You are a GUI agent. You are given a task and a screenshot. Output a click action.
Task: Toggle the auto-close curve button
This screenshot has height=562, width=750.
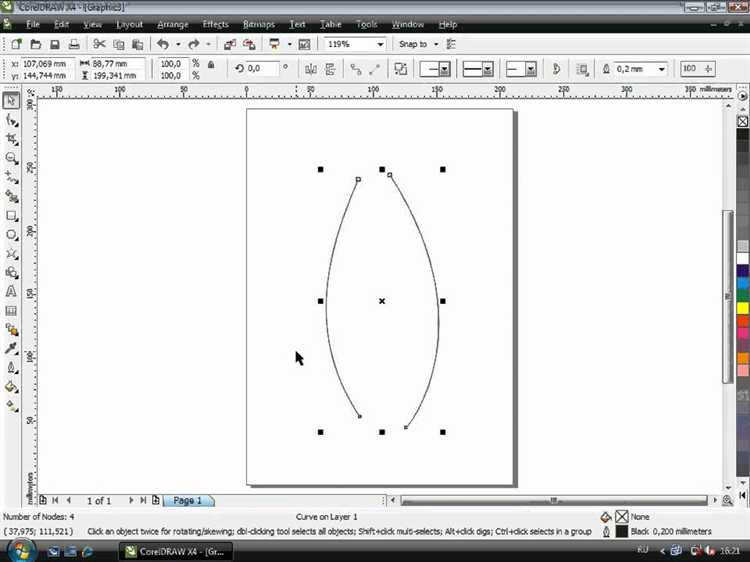(x=556, y=69)
